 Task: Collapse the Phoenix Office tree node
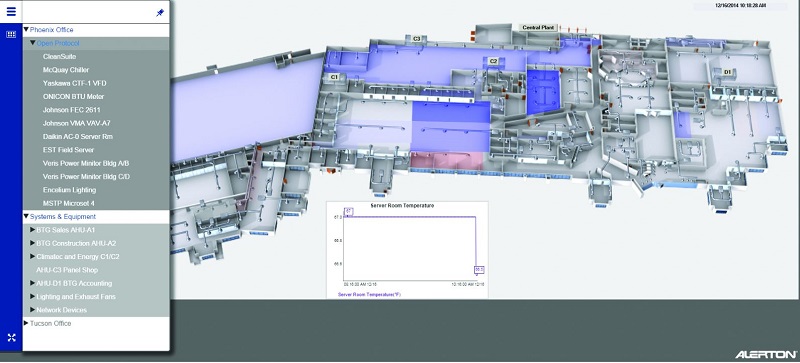coord(27,30)
